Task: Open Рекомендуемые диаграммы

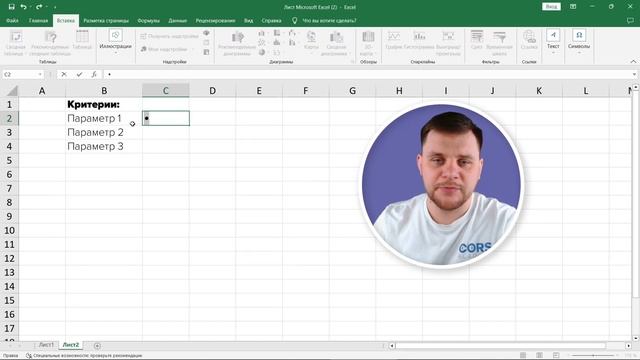Action: coord(237,43)
